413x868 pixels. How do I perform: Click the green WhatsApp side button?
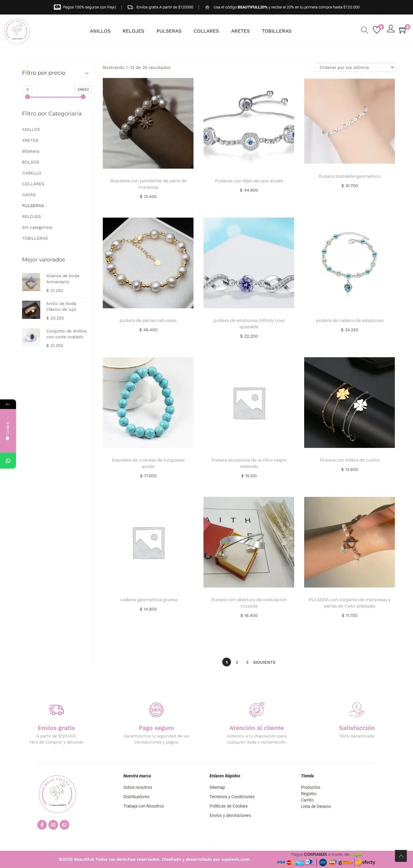click(x=8, y=461)
